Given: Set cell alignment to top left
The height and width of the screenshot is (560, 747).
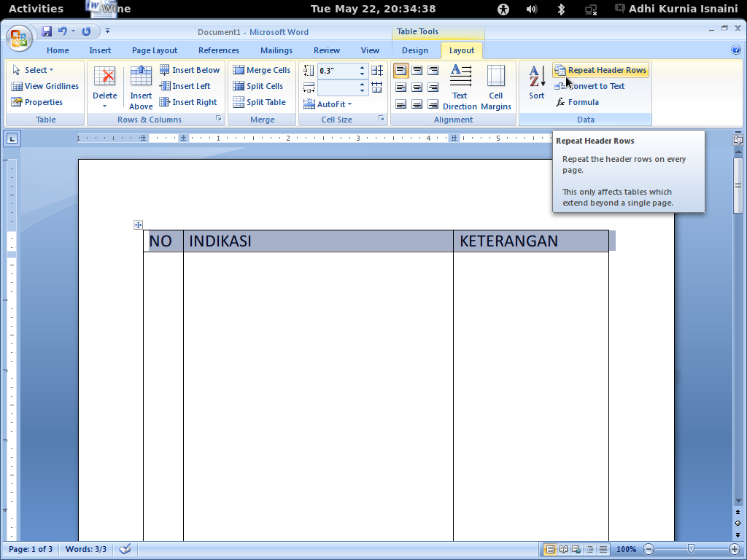Looking at the screenshot, I should [400, 71].
